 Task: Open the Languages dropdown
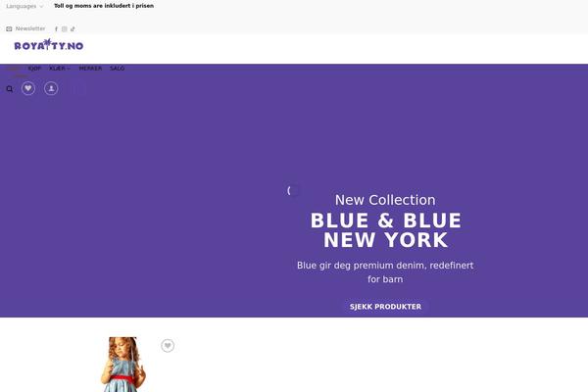pyautogui.click(x=24, y=6)
